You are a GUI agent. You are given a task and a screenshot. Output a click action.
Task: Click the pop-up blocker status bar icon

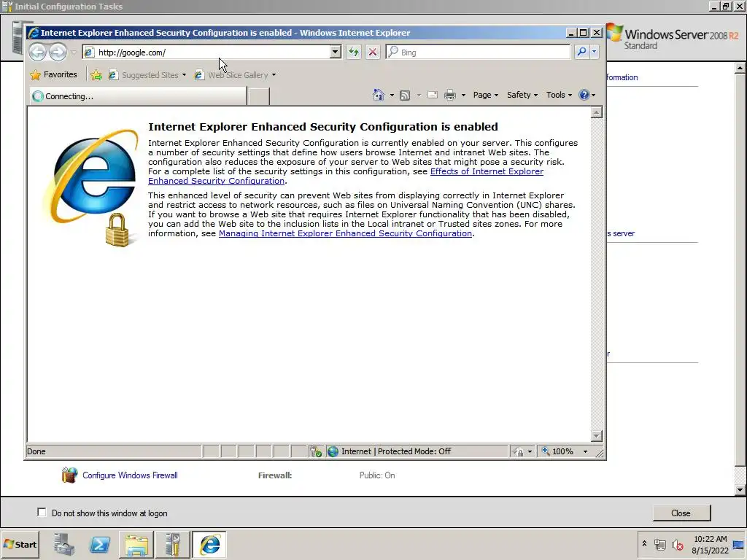(x=315, y=451)
